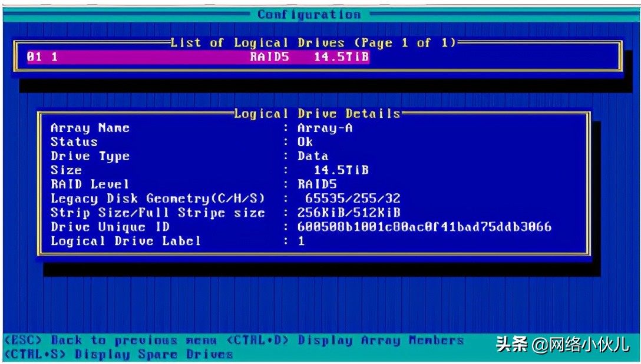The image size is (641, 364).
Task: Click the Data drive type value
Action: tap(313, 156)
